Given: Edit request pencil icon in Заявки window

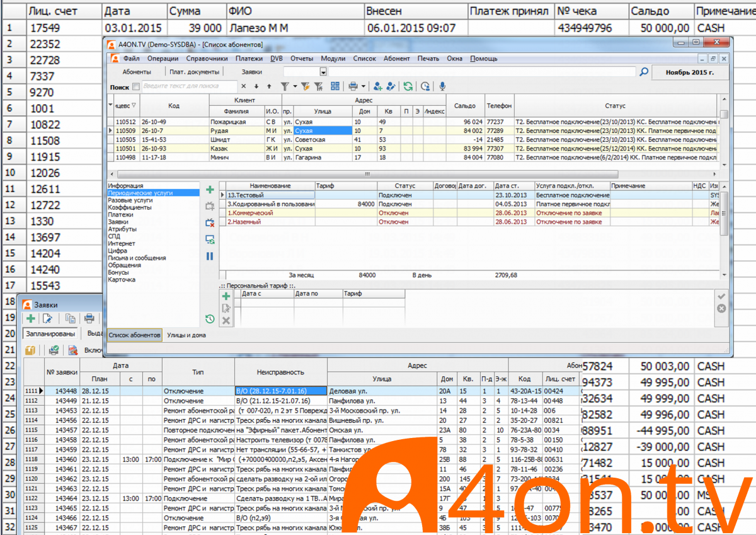Looking at the screenshot, I should pos(47,318).
